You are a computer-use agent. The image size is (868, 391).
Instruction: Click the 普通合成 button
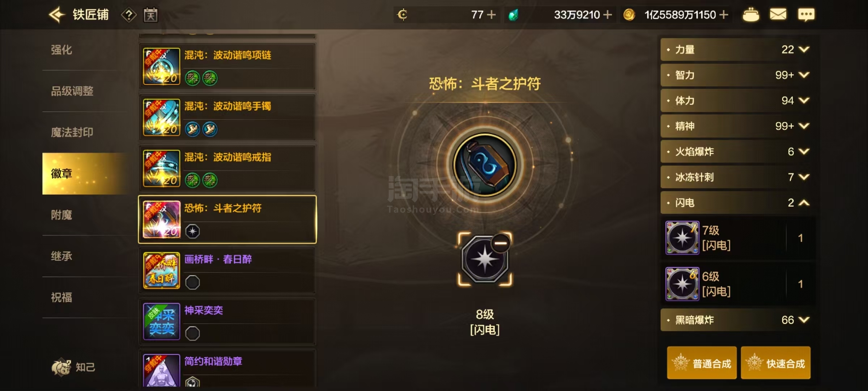(x=702, y=363)
